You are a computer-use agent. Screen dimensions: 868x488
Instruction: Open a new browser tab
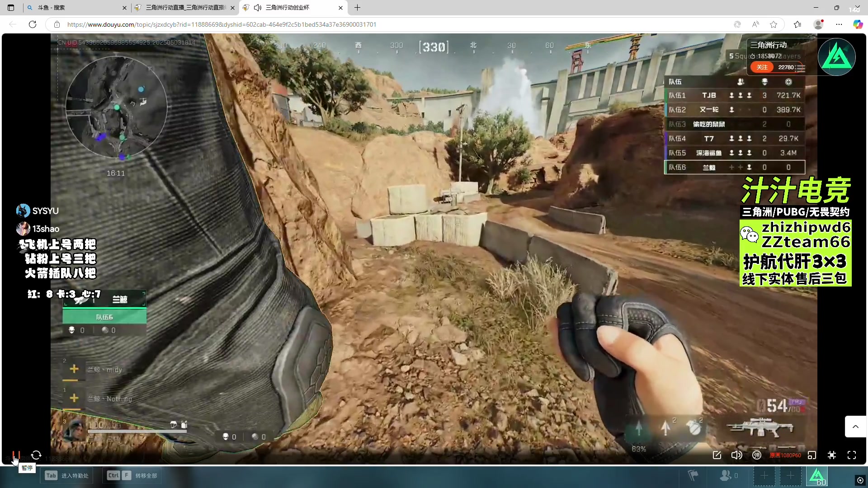click(357, 8)
